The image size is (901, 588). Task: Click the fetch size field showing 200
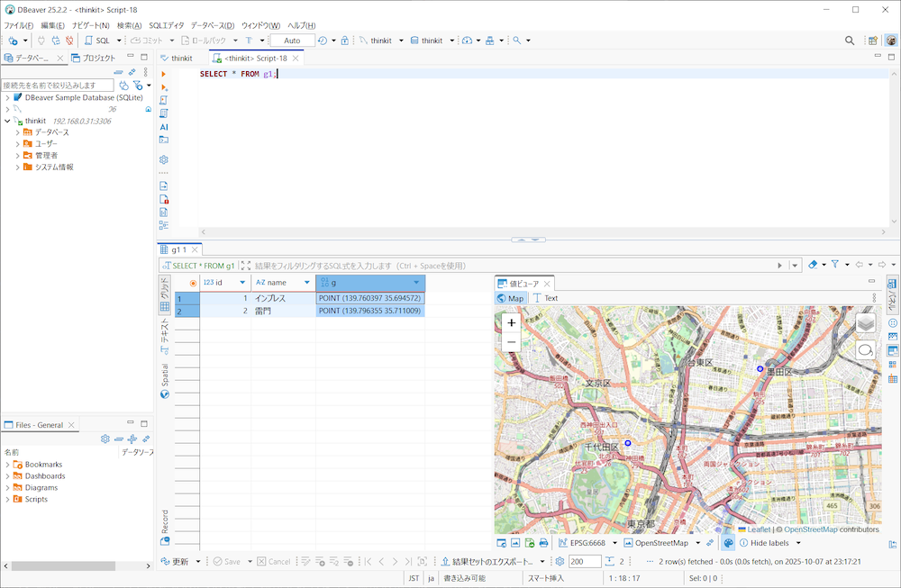click(x=584, y=561)
